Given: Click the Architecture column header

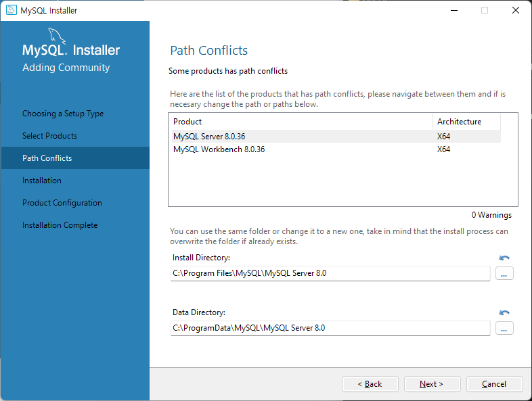Looking at the screenshot, I should pyautogui.click(x=466, y=122).
